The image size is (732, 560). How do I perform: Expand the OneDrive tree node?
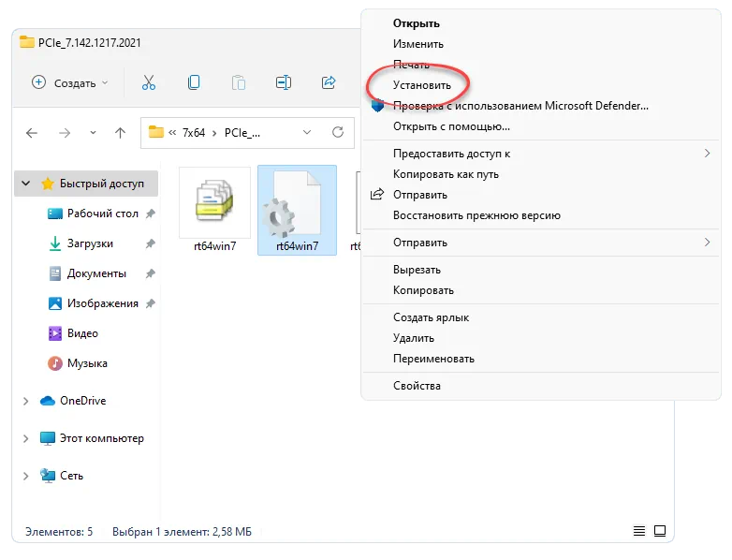(26, 401)
